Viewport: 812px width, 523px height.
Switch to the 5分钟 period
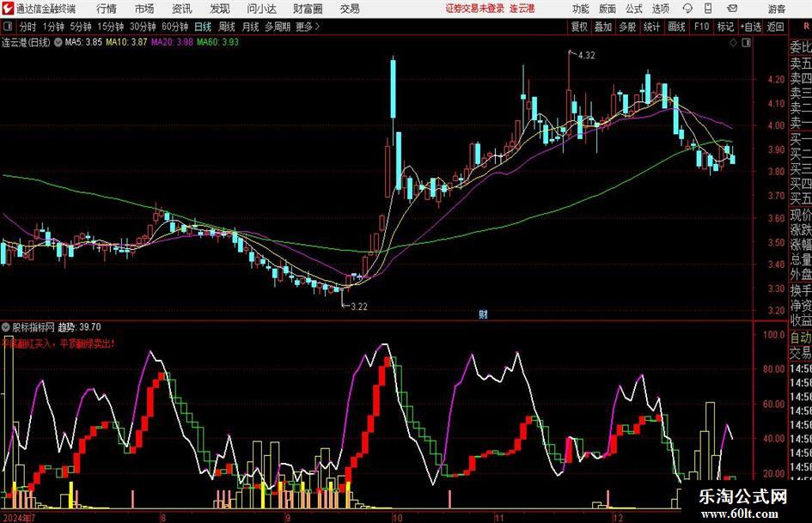pos(80,27)
